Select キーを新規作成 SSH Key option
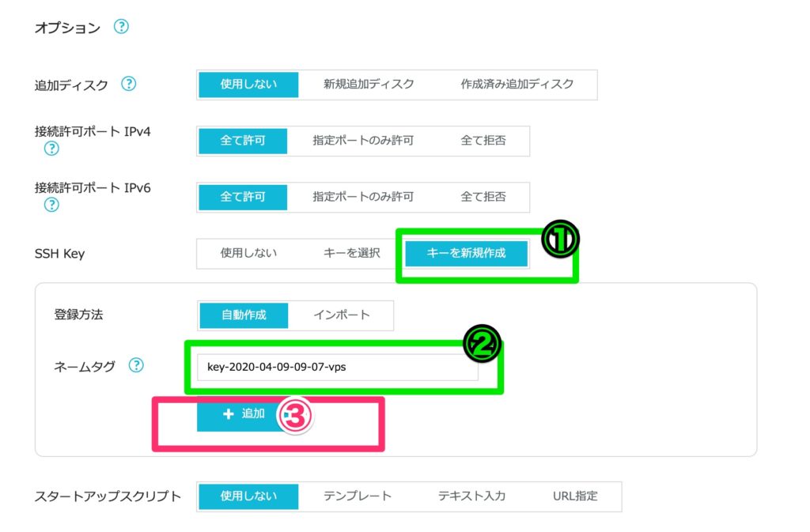The height and width of the screenshot is (532, 810). point(466,254)
